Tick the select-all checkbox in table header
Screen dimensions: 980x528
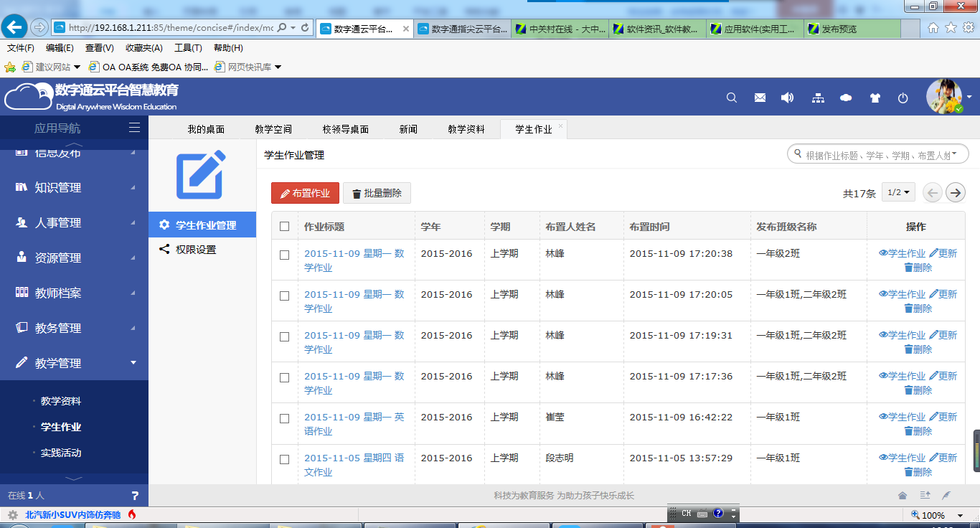coord(285,226)
